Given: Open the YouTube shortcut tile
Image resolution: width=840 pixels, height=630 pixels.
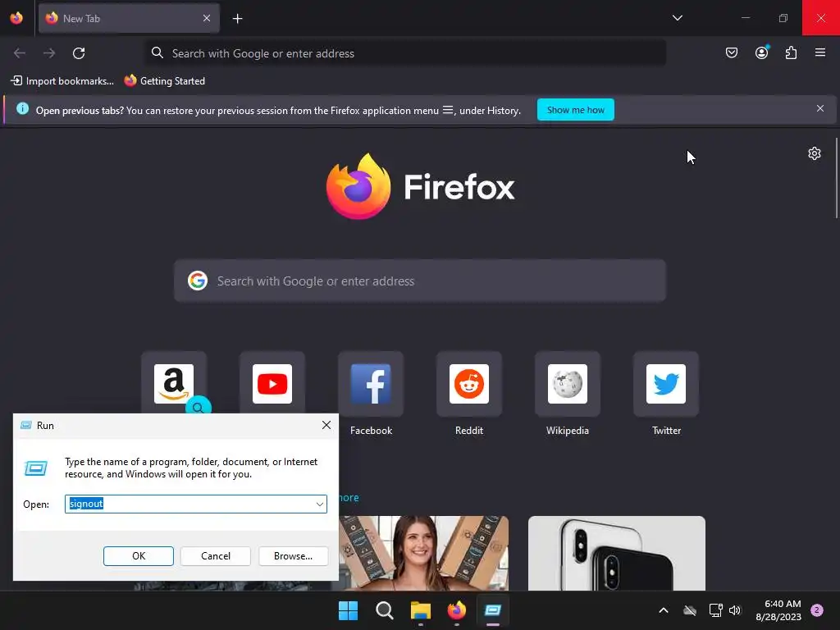Looking at the screenshot, I should [272, 384].
